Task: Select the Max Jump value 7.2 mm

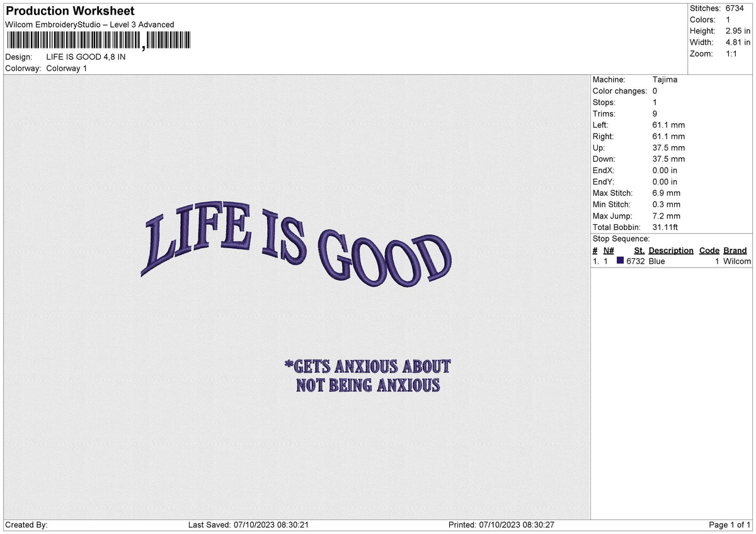Action: (667, 215)
